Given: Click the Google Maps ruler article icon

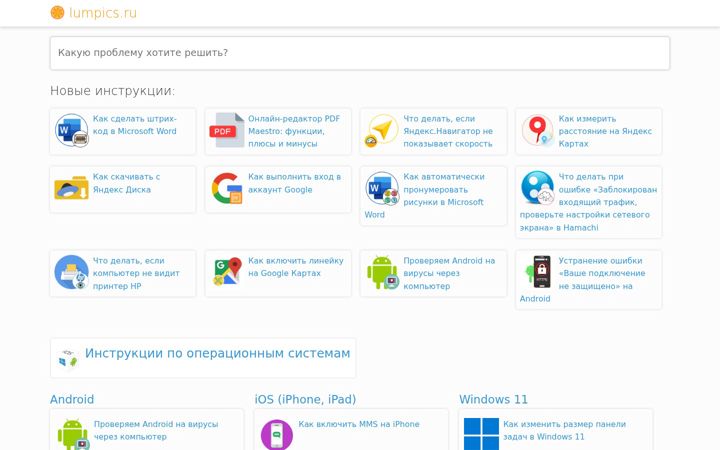Looking at the screenshot, I should (227, 271).
